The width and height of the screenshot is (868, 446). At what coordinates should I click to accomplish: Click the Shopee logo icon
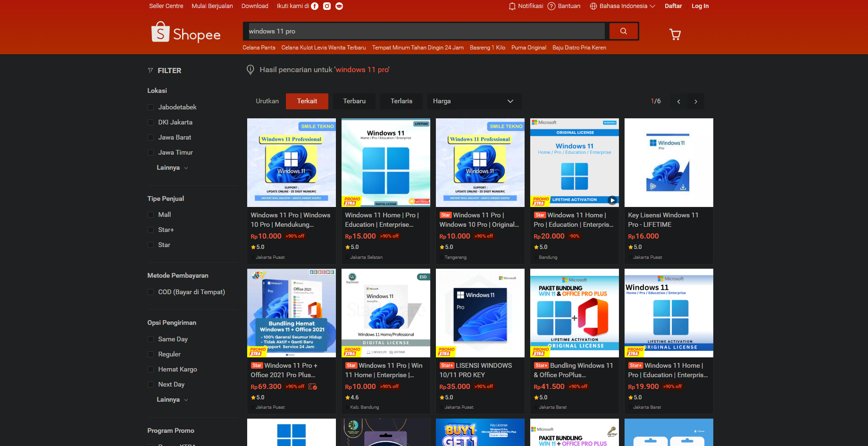(x=160, y=32)
